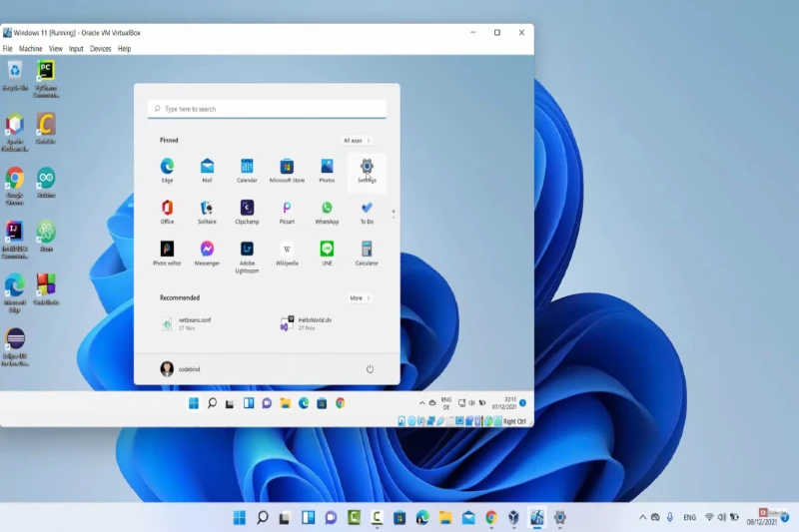Click the host ENG language indicator
The width and height of the screenshot is (799, 532).
689,518
